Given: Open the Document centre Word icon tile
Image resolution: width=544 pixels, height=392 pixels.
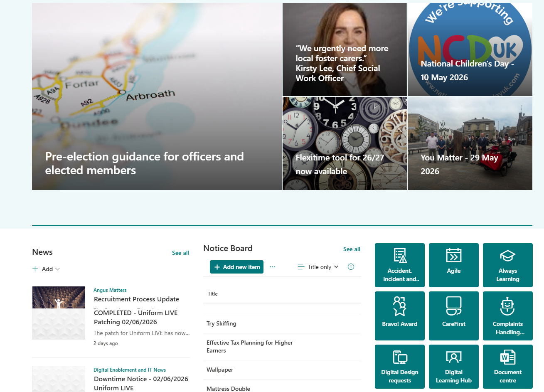Looking at the screenshot, I should coord(508,367).
